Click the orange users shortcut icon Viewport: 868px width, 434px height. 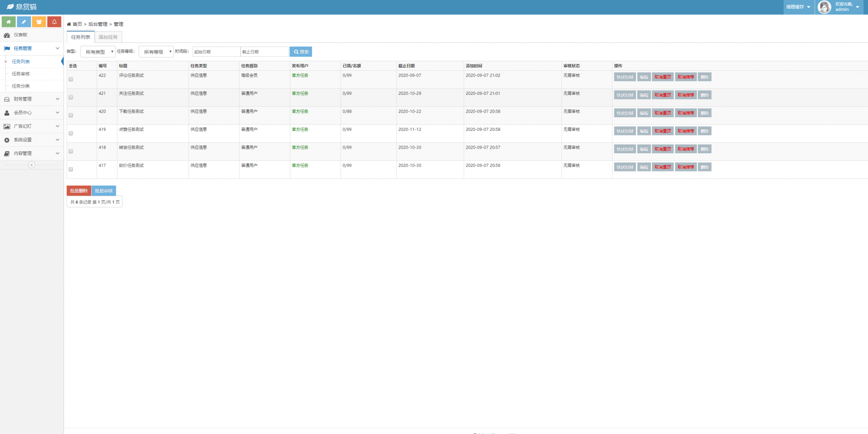[x=39, y=22]
